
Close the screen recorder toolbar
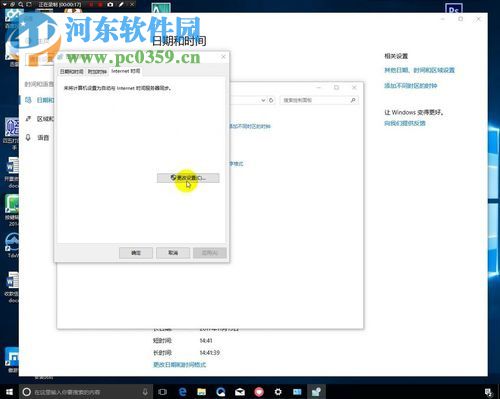[x=132, y=5]
